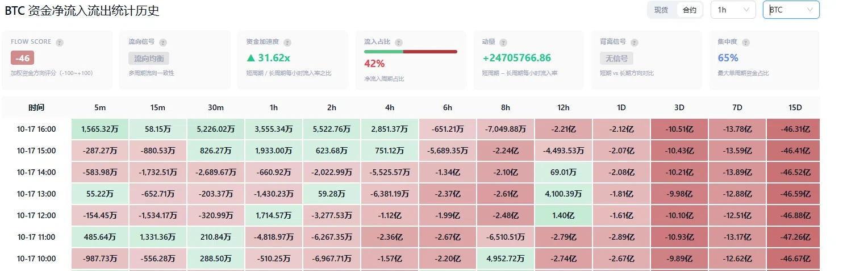
Task: Click the BTC 资金净流入流出统计历史 title
Action: [82, 10]
